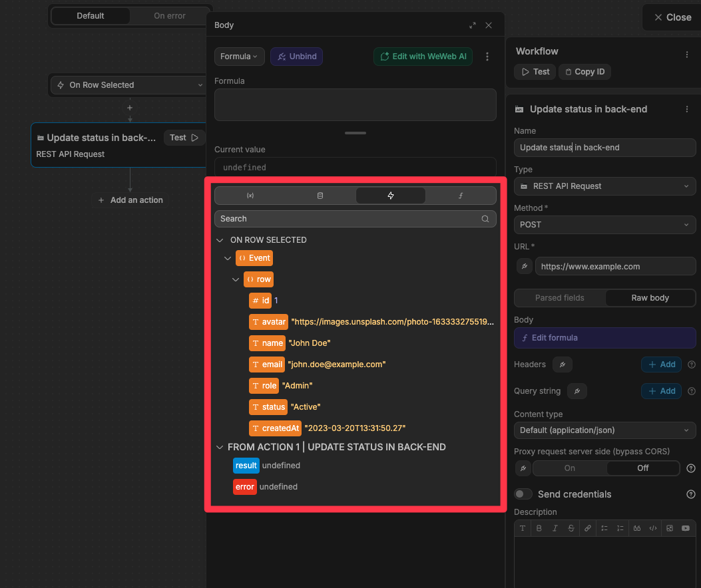Switch to the database collections tab icon
Viewport: 701px width, 588px height.
[320, 196]
